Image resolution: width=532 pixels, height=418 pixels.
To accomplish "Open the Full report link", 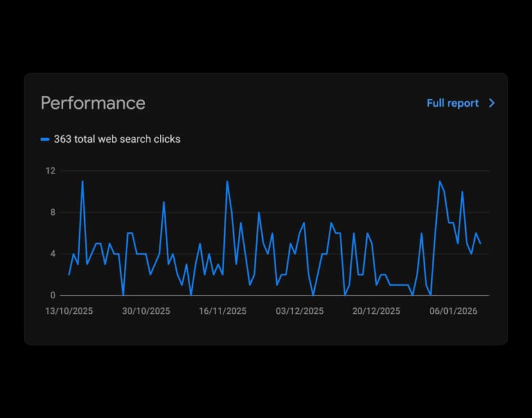I will (452, 103).
